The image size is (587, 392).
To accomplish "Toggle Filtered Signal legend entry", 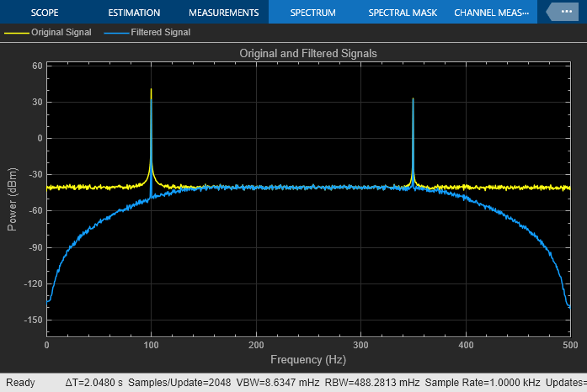I will coord(147,33).
